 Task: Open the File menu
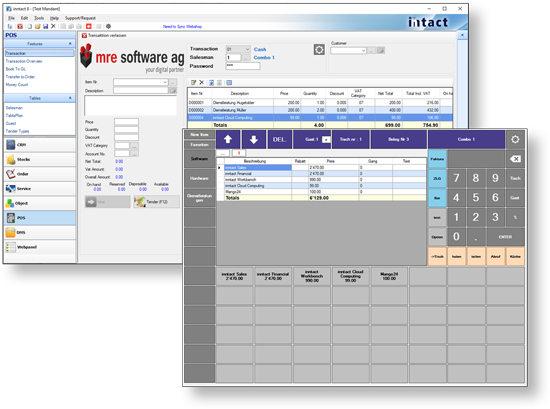tap(12, 18)
